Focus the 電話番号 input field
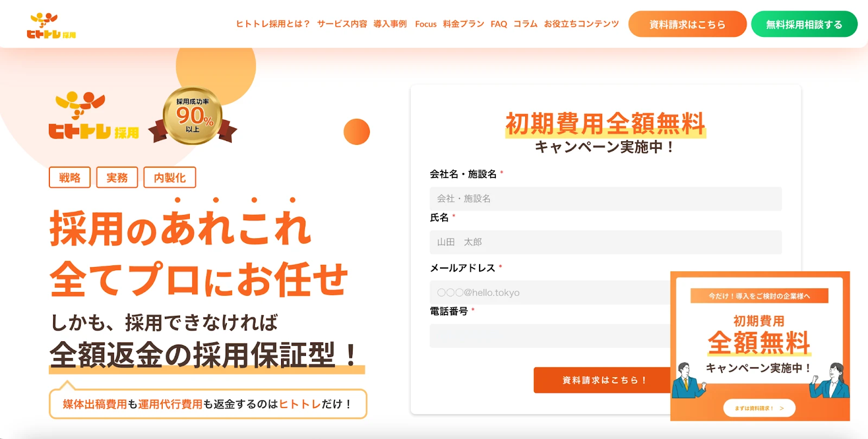Screen dimensions: 868x439 pos(550,336)
